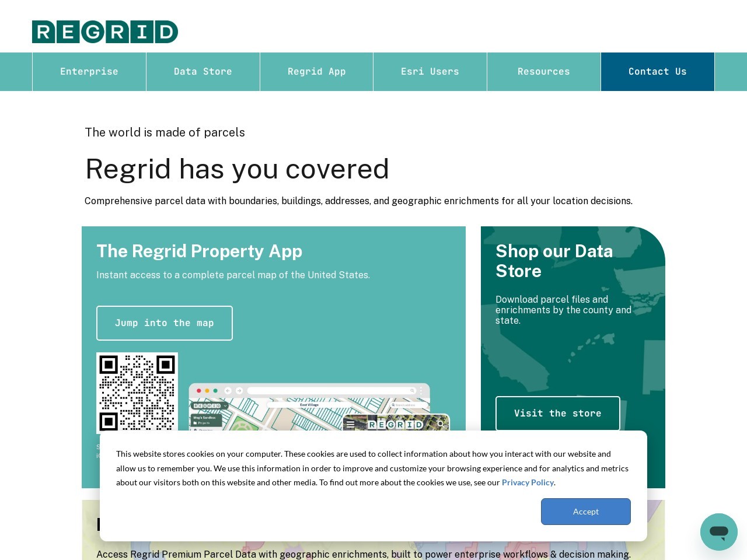Open the Enterprise menu

89,72
